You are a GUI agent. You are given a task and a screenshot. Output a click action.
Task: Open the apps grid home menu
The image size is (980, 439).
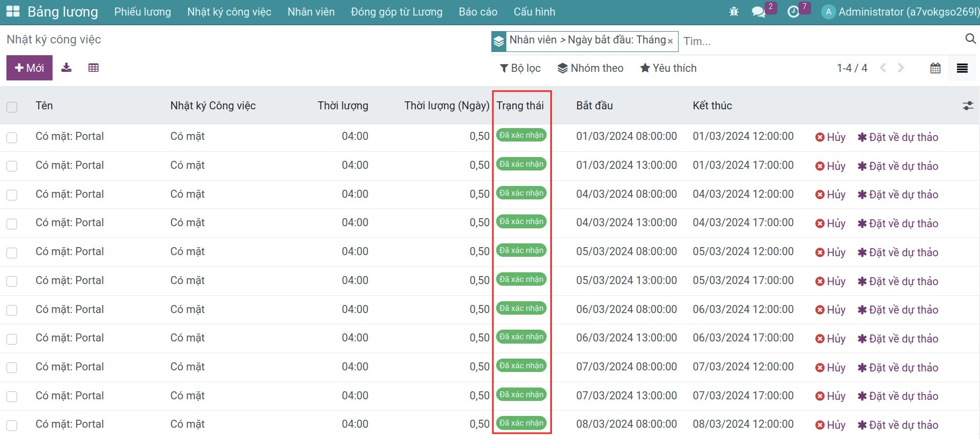[13, 11]
